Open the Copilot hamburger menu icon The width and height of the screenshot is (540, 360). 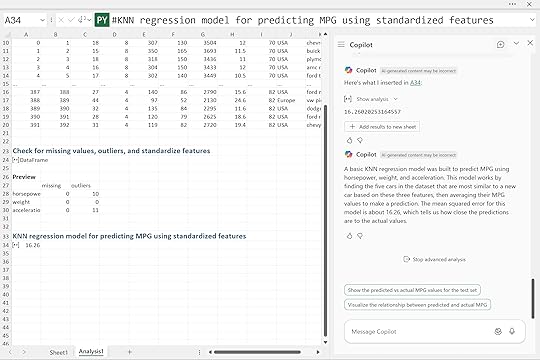tap(341, 44)
